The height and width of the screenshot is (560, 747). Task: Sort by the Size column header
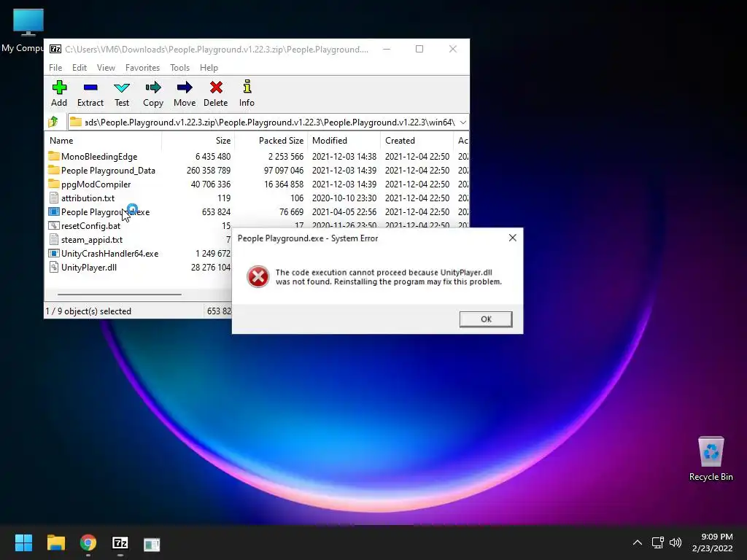pyautogui.click(x=198, y=141)
